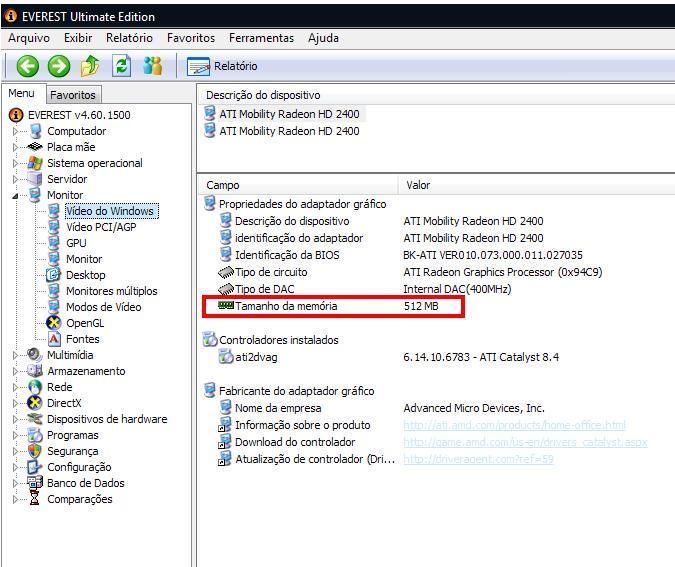
Task: Switch to the Favoritos tab in the sidebar
Action: point(73,95)
